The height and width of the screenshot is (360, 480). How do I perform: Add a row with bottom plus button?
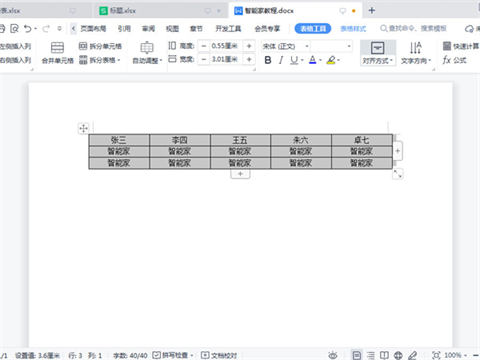tap(240, 174)
